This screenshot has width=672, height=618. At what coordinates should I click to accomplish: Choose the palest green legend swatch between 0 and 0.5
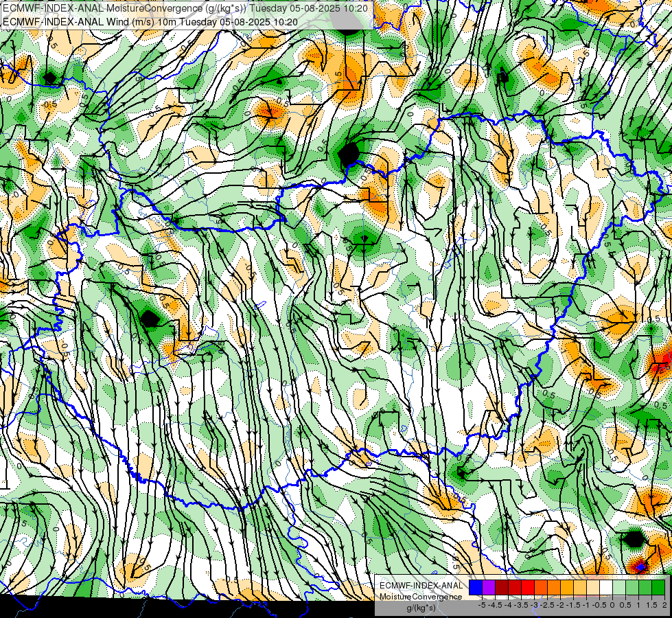click(619, 588)
